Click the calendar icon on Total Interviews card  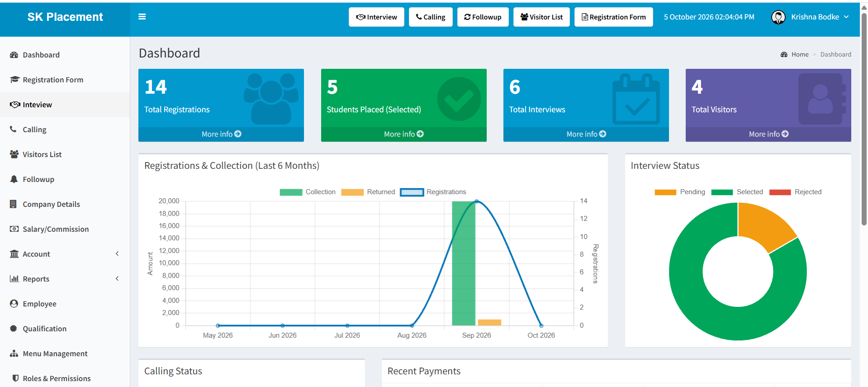point(636,99)
